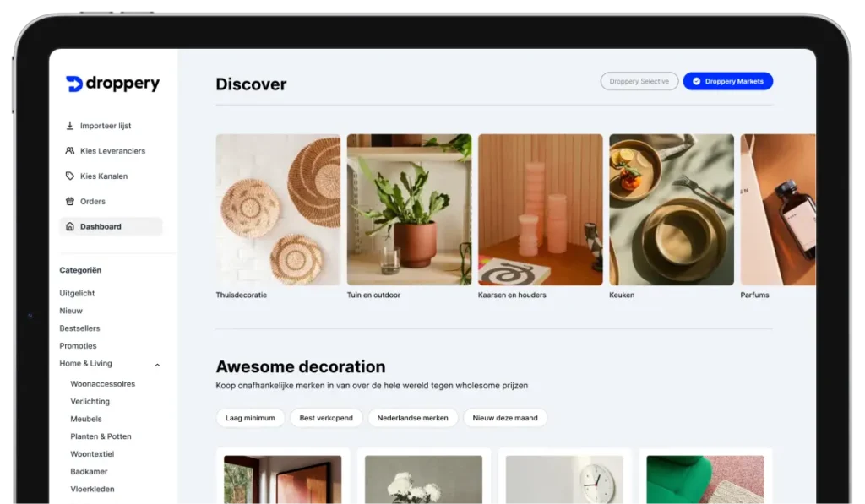
Task: Open the Promoties category
Action: pos(78,346)
